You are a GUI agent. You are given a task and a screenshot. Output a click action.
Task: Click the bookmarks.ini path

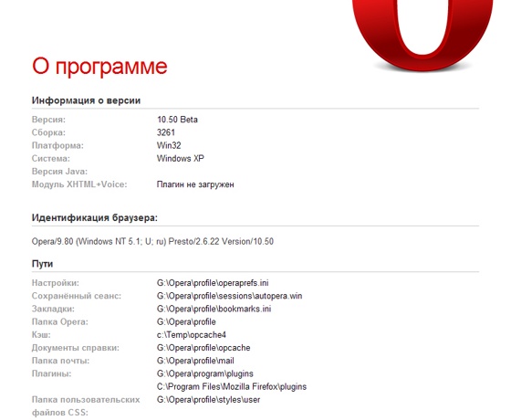click(214, 309)
